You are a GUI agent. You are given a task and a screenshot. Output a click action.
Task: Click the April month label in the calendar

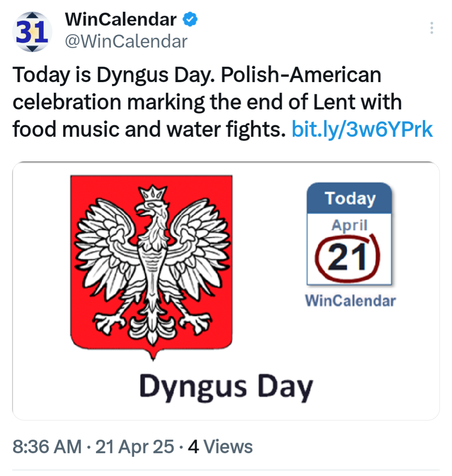[x=349, y=225]
